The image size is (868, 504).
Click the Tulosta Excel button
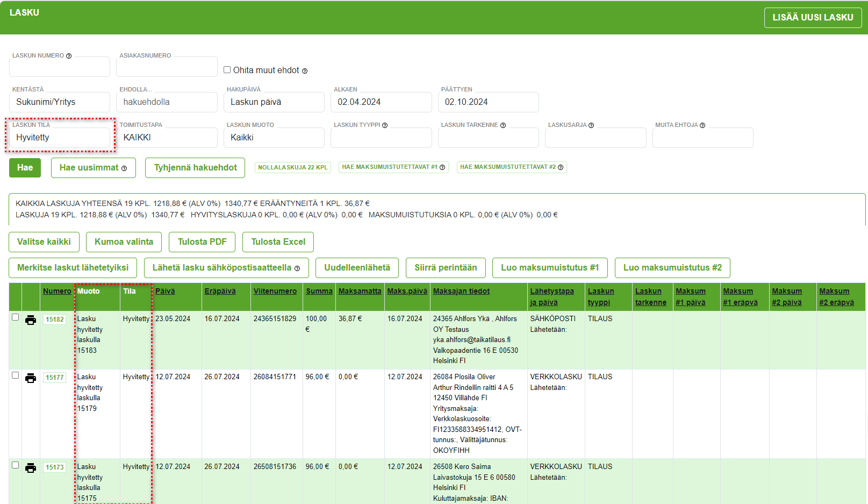click(x=278, y=242)
